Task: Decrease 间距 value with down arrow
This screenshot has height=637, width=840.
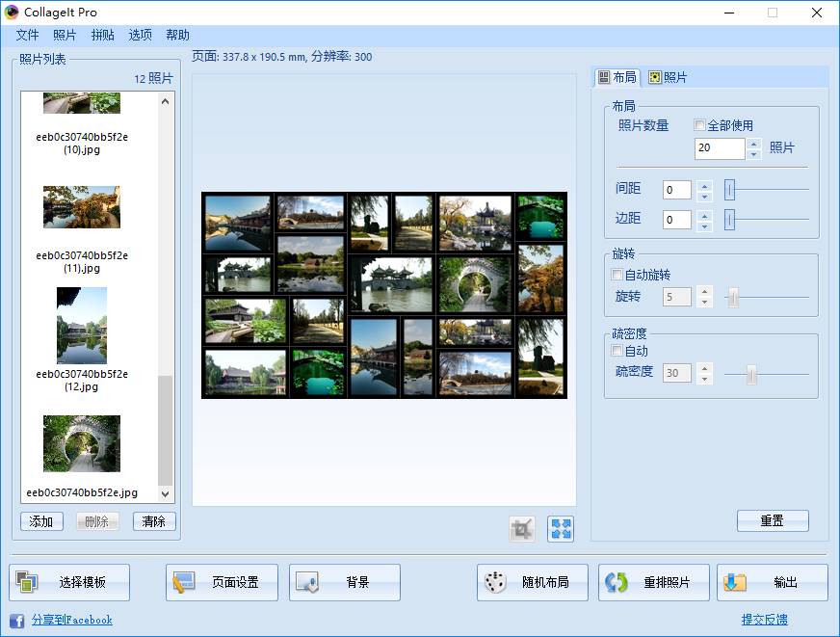Action: pos(704,196)
